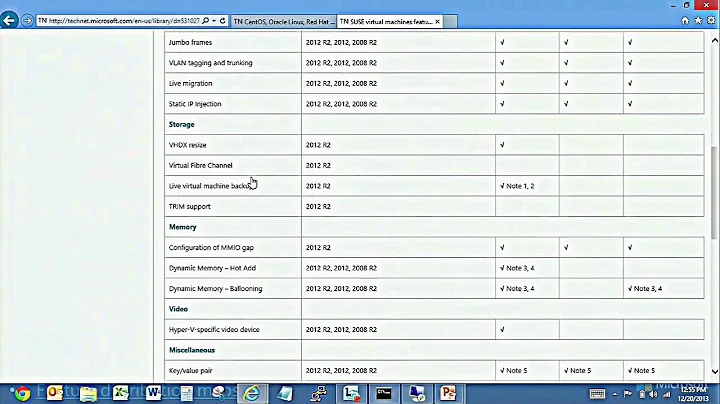
Task: Open a new blank tab
Action: (450, 22)
